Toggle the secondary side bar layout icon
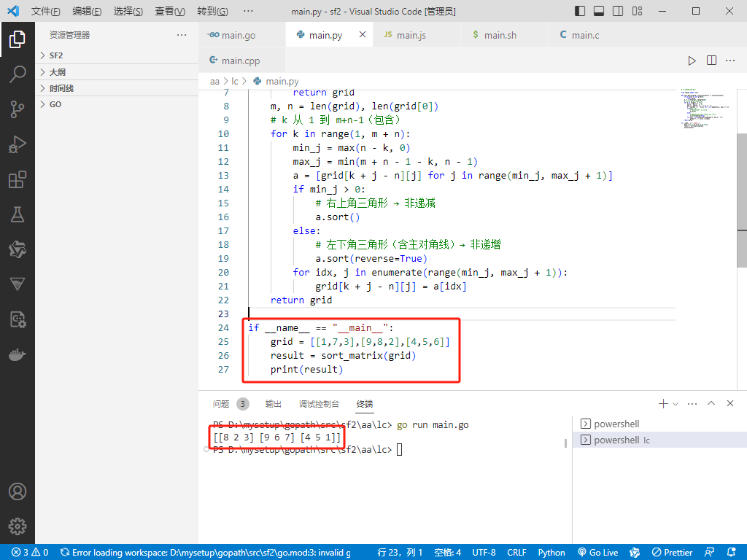The height and width of the screenshot is (560, 747). point(618,11)
